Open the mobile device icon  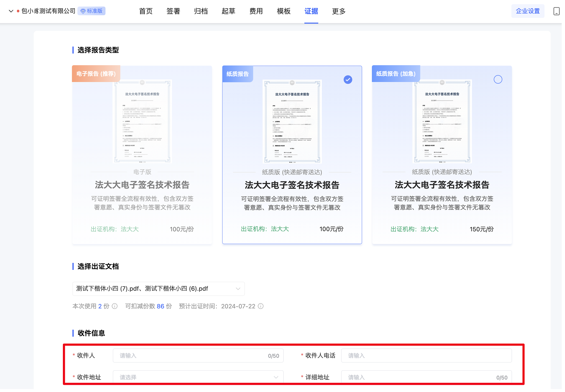pos(556,11)
